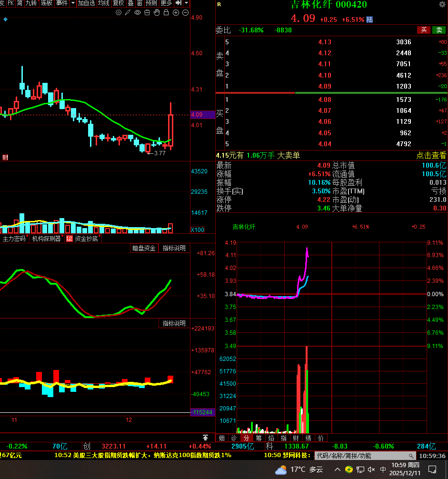
Task: Switch to the 财 finance tab
Action: coord(296,438)
